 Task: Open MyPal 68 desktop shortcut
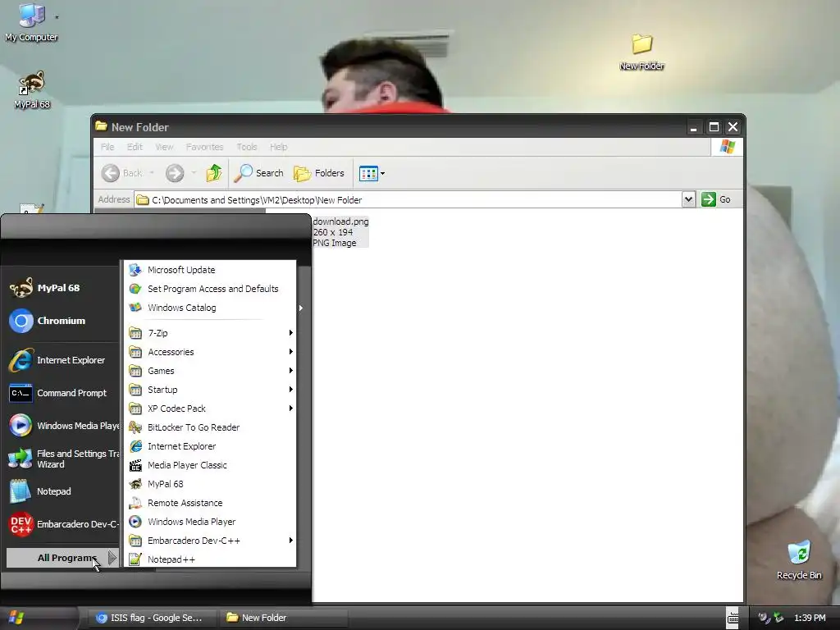[x=32, y=90]
